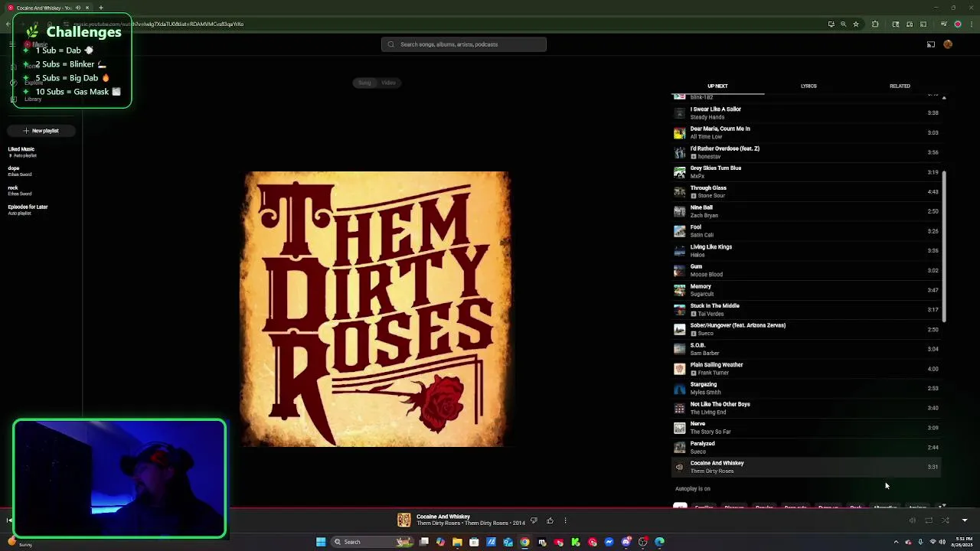Play Grey Skies Turn Blue by MxPx
The height and width of the screenshot is (551, 980).
[805, 172]
